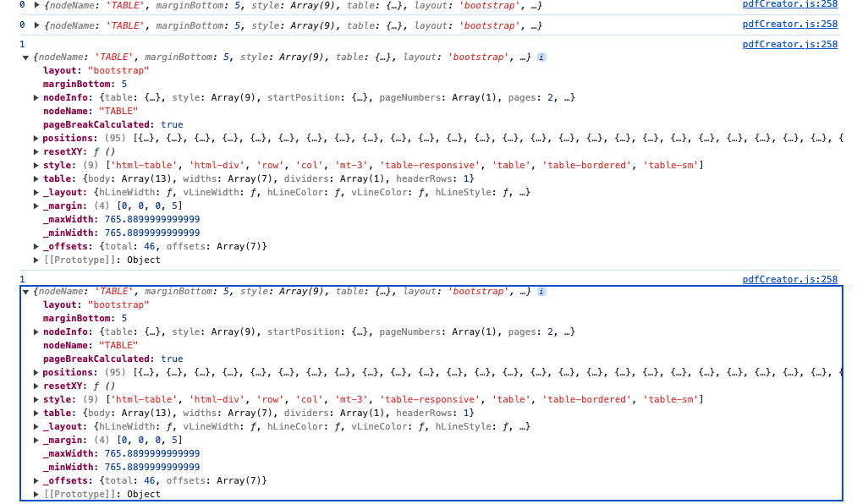
Task: Expand resetXY function in highlighted object
Action: [x=36, y=386]
